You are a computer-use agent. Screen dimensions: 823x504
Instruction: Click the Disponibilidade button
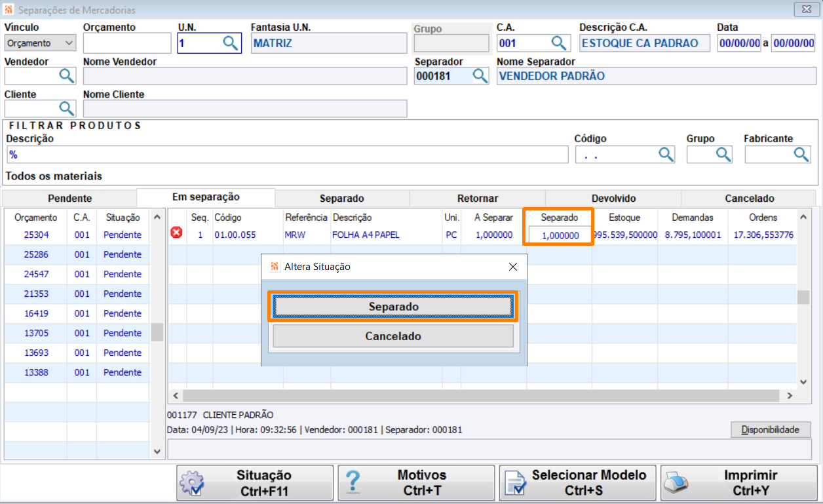[x=771, y=430]
